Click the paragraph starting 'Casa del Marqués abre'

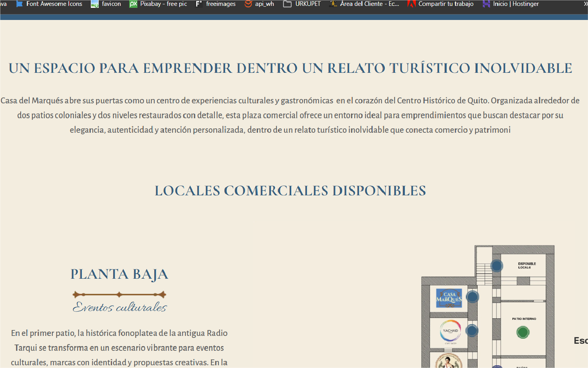(x=290, y=115)
